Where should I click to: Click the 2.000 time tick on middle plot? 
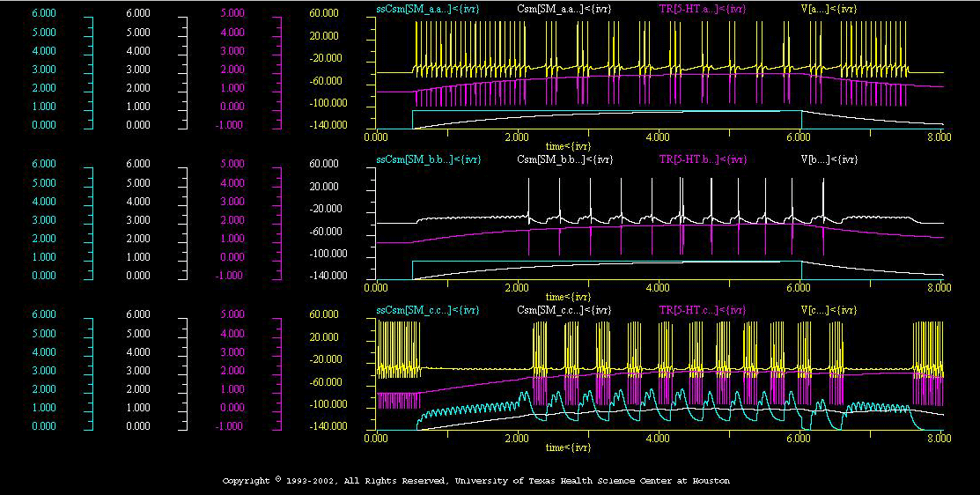(517, 287)
